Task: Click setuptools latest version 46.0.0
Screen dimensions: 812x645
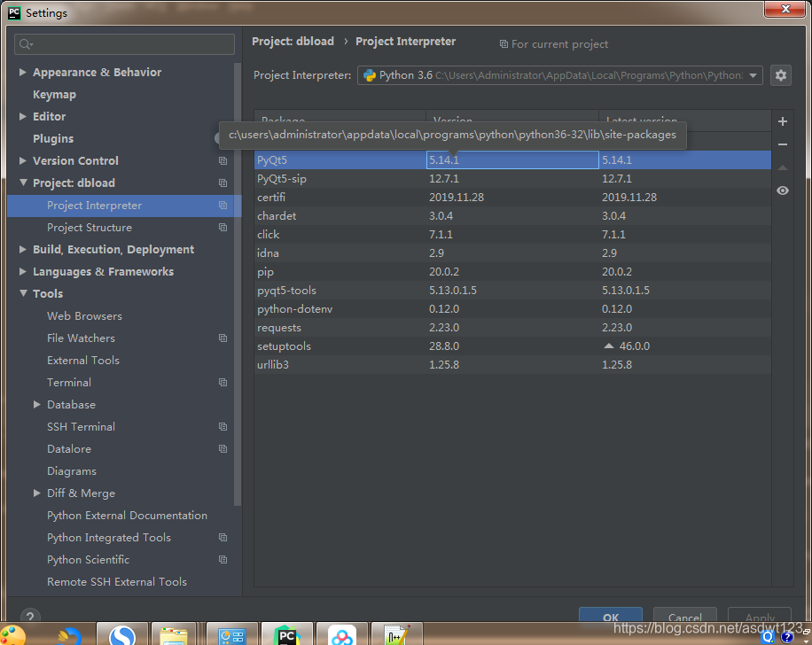Action: tap(634, 346)
